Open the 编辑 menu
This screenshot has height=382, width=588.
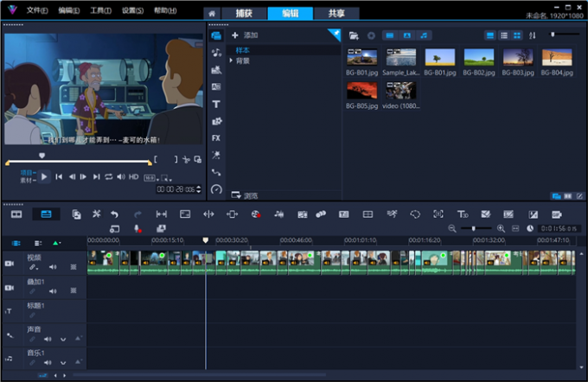tap(69, 10)
